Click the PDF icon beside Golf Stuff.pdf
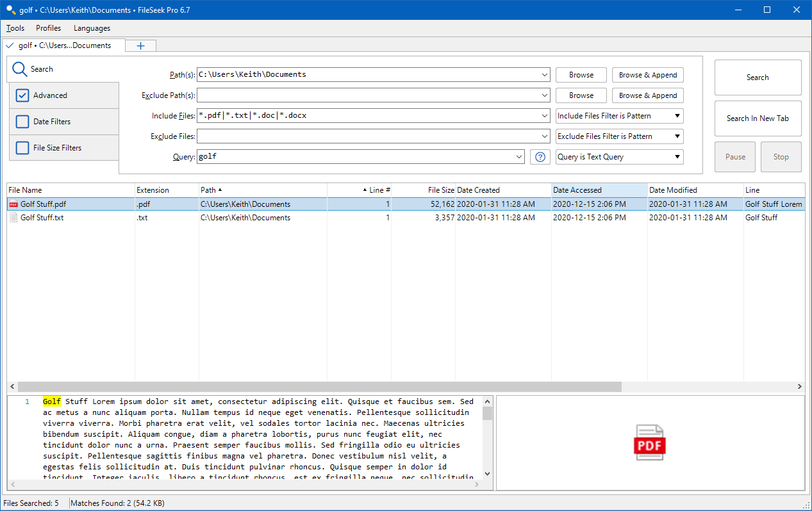Screen dimensions: 812x511 click(13, 204)
